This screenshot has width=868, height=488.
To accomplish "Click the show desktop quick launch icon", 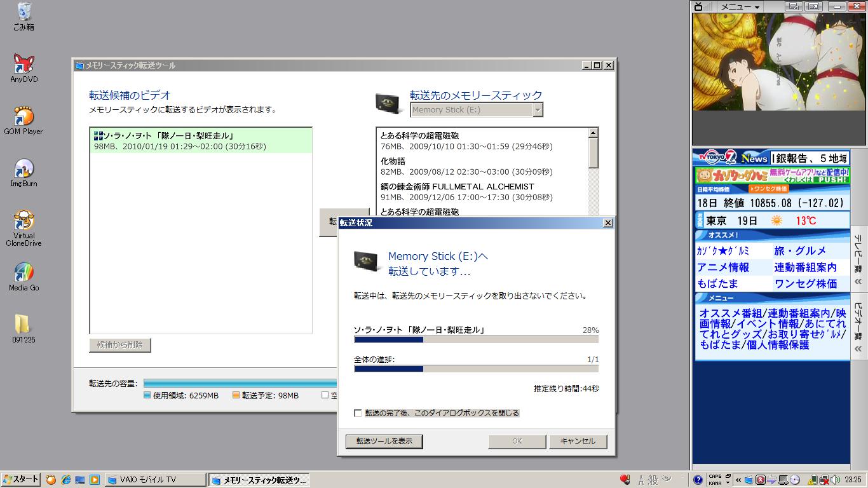I will pos(80,480).
